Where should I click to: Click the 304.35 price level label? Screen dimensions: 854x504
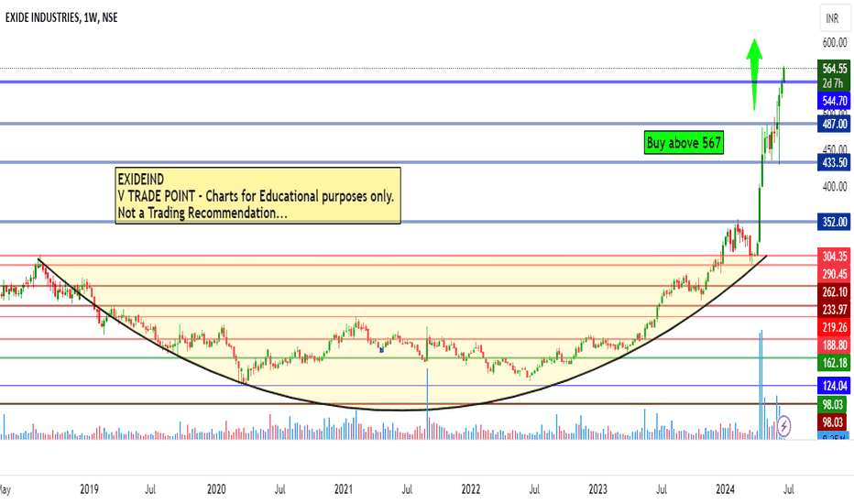tap(835, 256)
